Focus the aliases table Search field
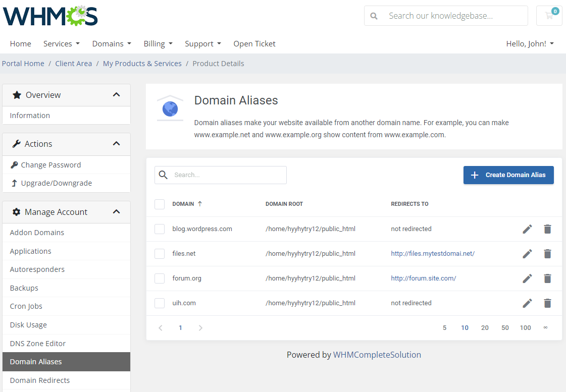This screenshot has height=392, width=566. click(x=221, y=175)
